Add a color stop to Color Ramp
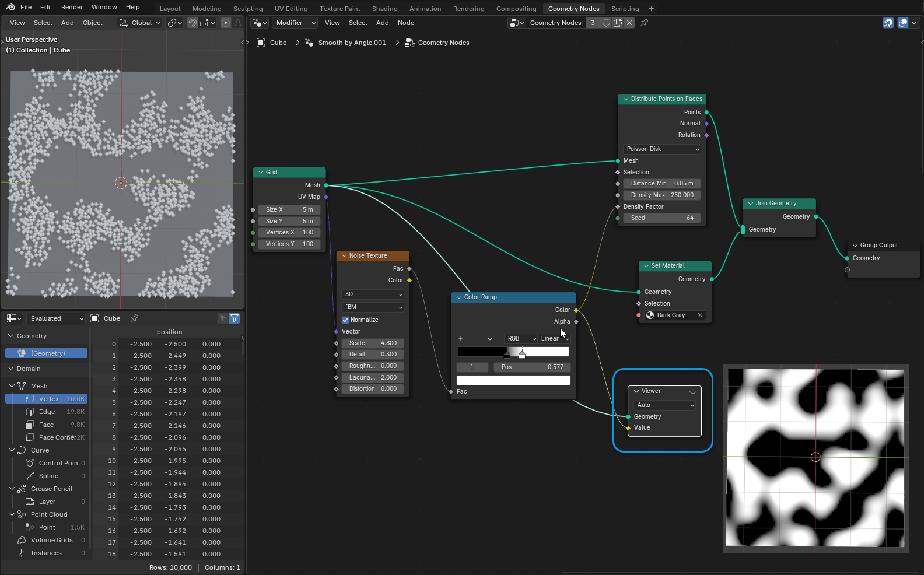 point(461,339)
